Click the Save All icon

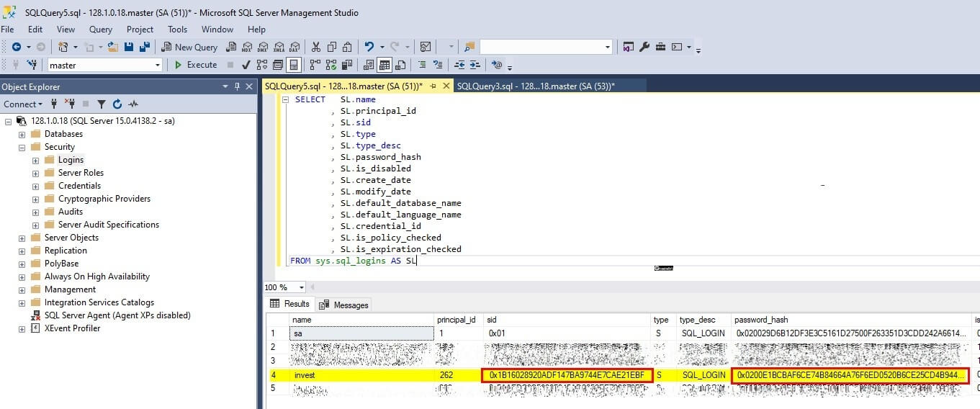tap(145, 47)
